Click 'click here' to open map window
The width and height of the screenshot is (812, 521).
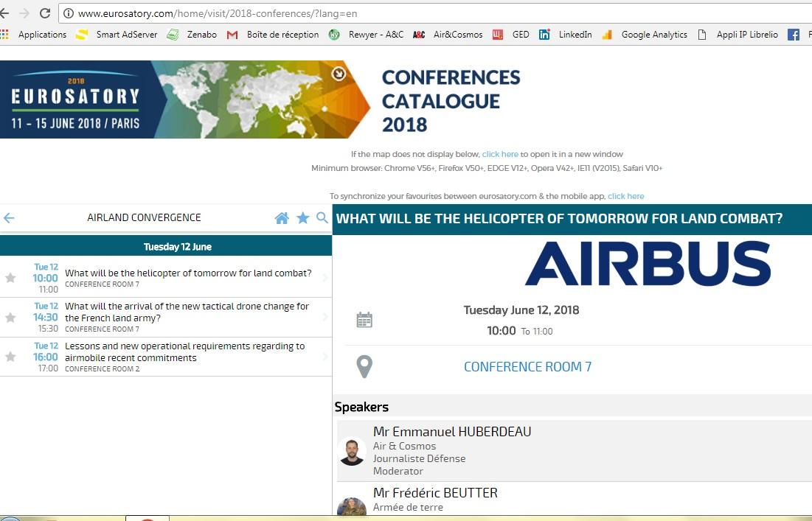(x=500, y=154)
